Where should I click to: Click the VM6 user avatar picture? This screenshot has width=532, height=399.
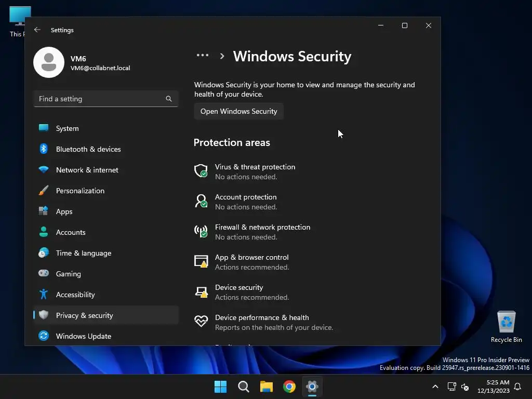point(49,62)
